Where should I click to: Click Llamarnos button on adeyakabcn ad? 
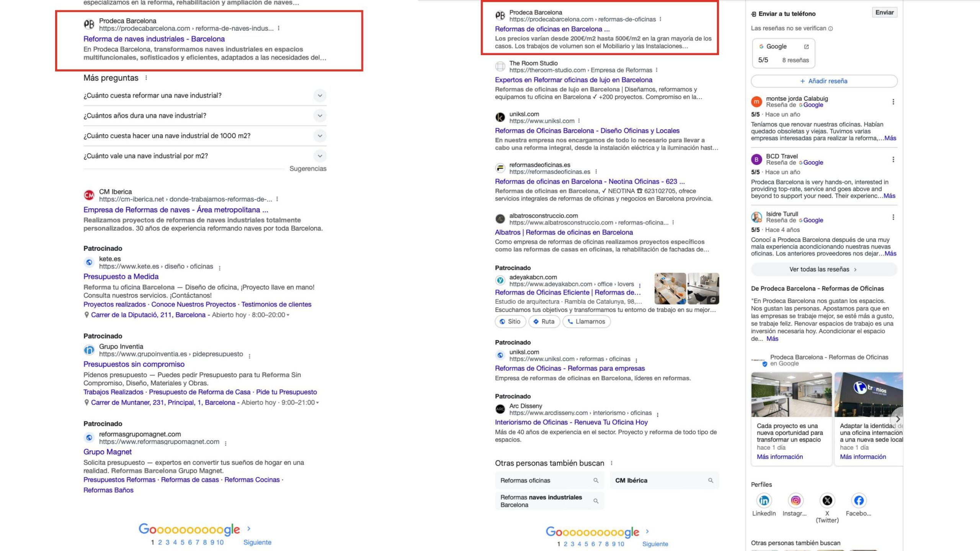(586, 321)
